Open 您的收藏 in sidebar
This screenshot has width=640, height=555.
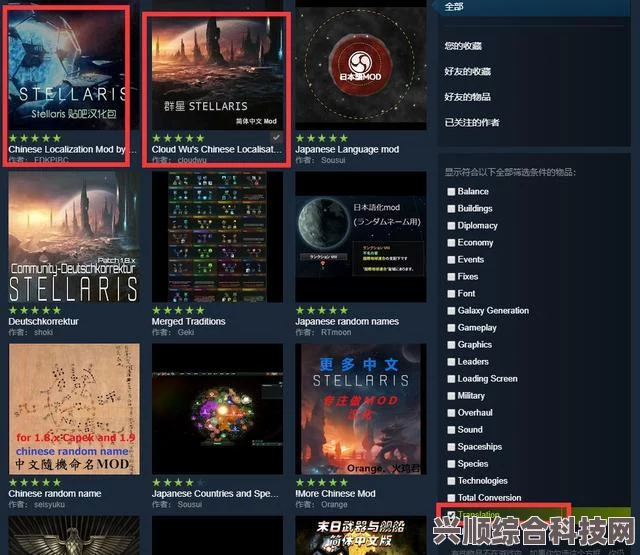click(x=463, y=46)
